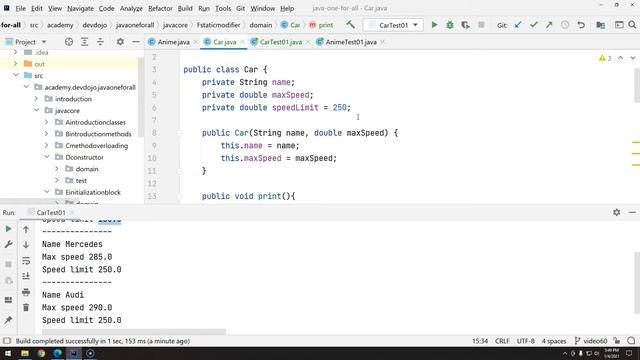
Task: Hide the Project tool window
Action: tap(136, 42)
